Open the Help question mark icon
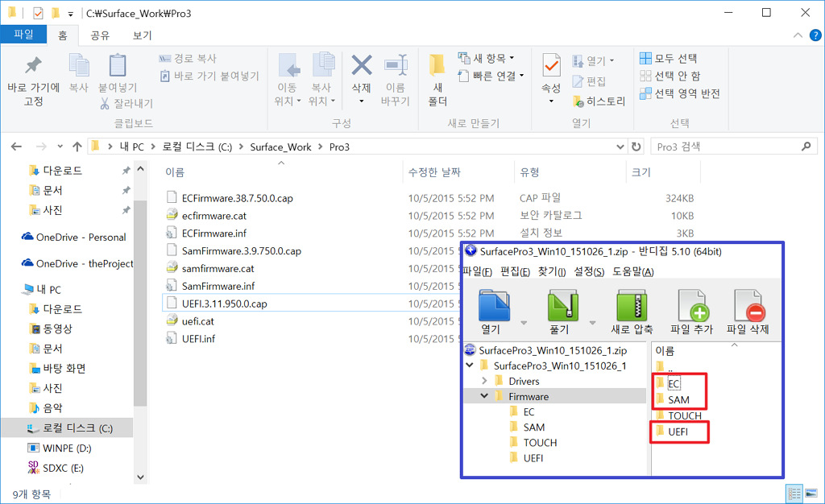This screenshot has width=825, height=504. pos(815,35)
